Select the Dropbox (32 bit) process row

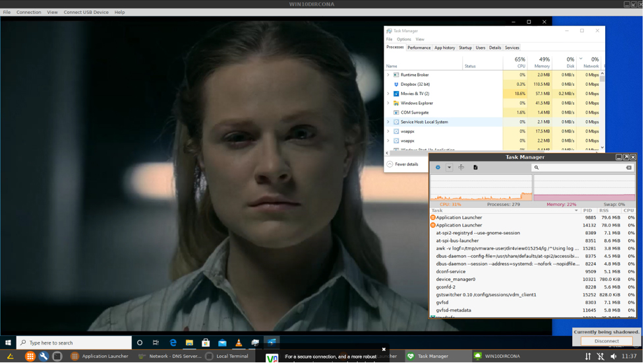[492, 84]
